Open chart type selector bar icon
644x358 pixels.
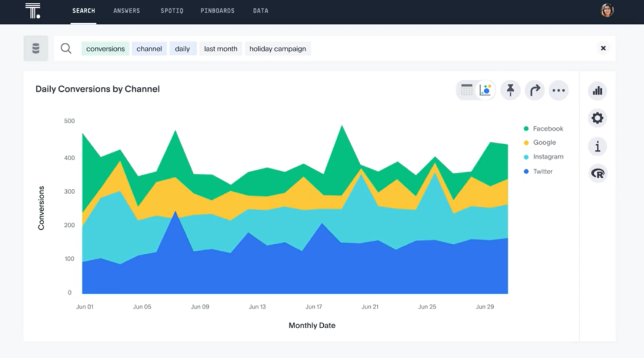[597, 91]
